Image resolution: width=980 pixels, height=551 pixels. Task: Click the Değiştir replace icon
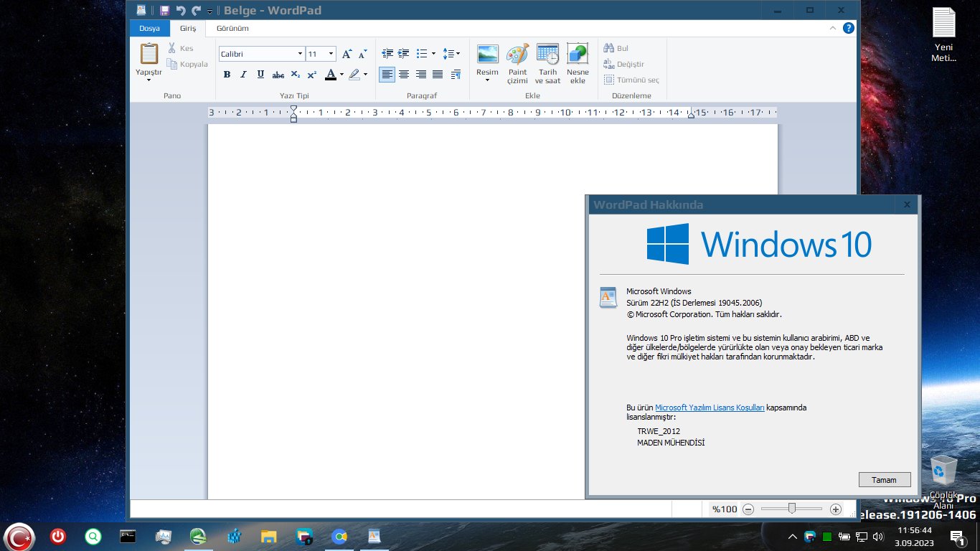pyautogui.click(x=609, y=64)
